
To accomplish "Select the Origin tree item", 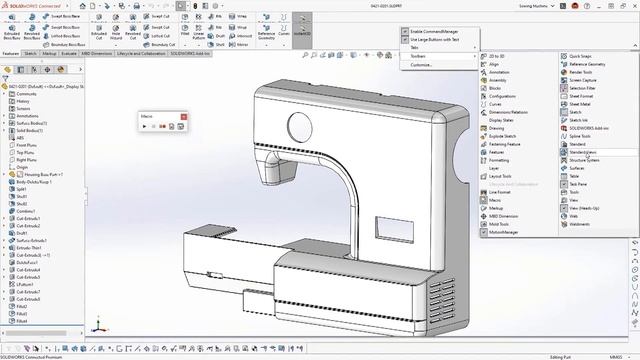I will click(x=22, y=167).
